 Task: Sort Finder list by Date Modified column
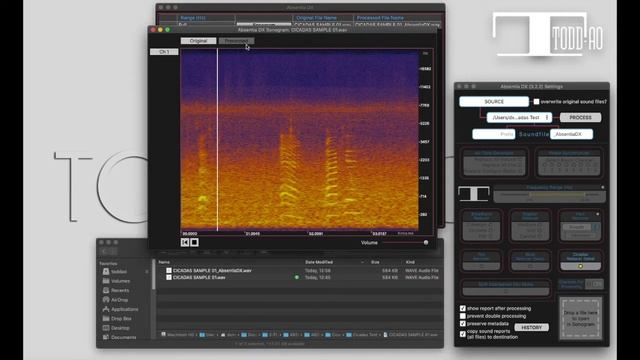[319, 262]
